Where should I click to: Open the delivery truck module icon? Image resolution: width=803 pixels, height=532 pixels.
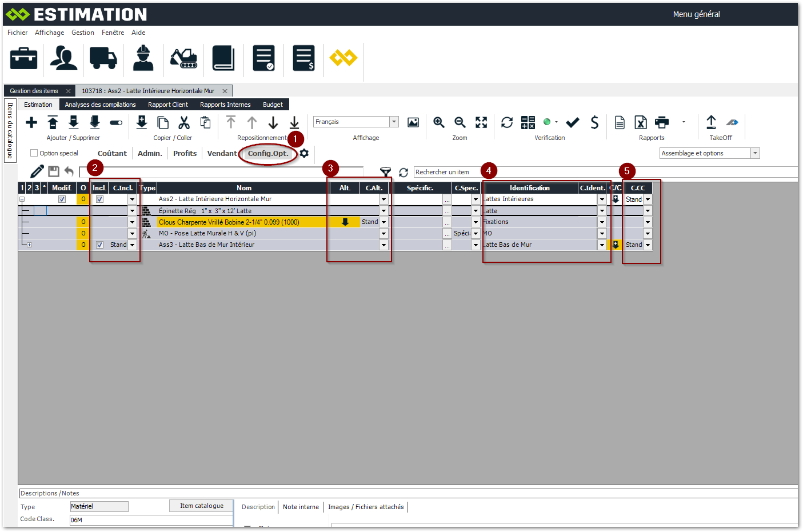(103, 58)
